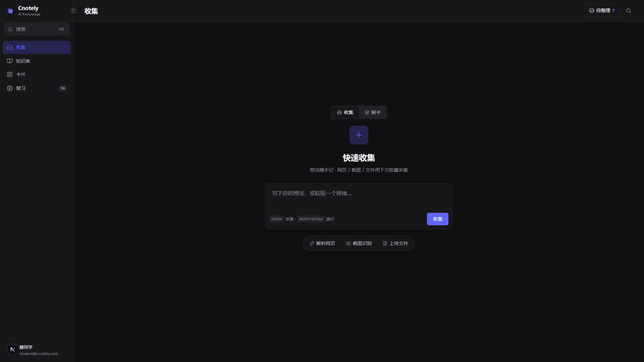
Task: Click the 解析网页 button
Action: click(x=322, y=243)
